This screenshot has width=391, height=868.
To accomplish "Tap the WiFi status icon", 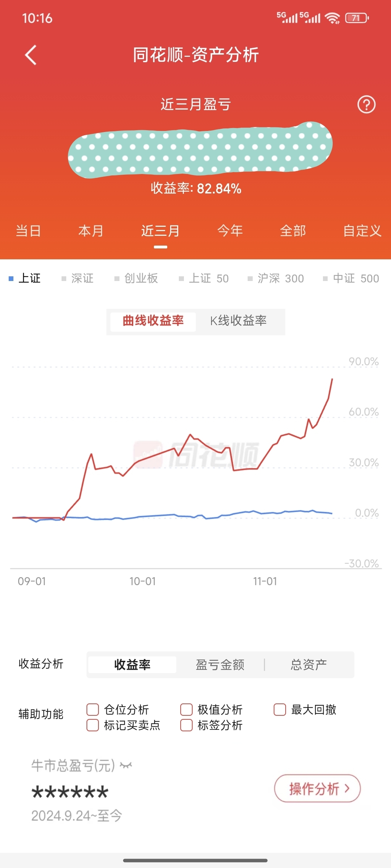I will [x=332, y=18].
